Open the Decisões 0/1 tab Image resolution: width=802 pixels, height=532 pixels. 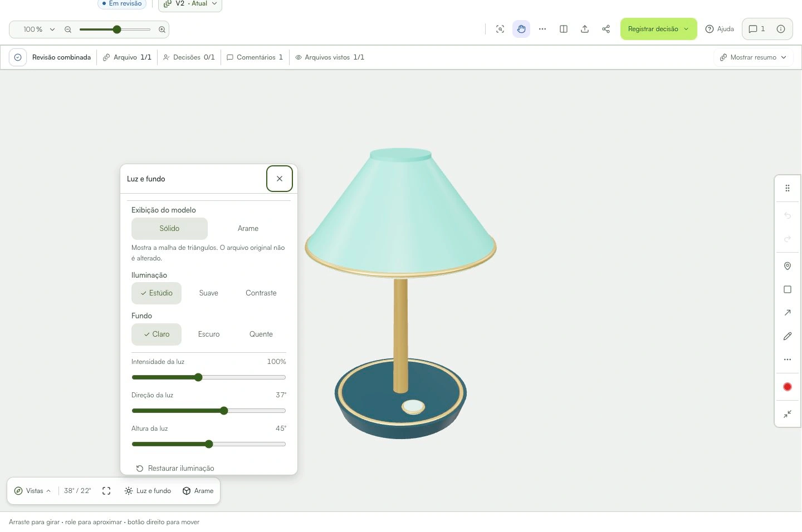click(189, 57)
